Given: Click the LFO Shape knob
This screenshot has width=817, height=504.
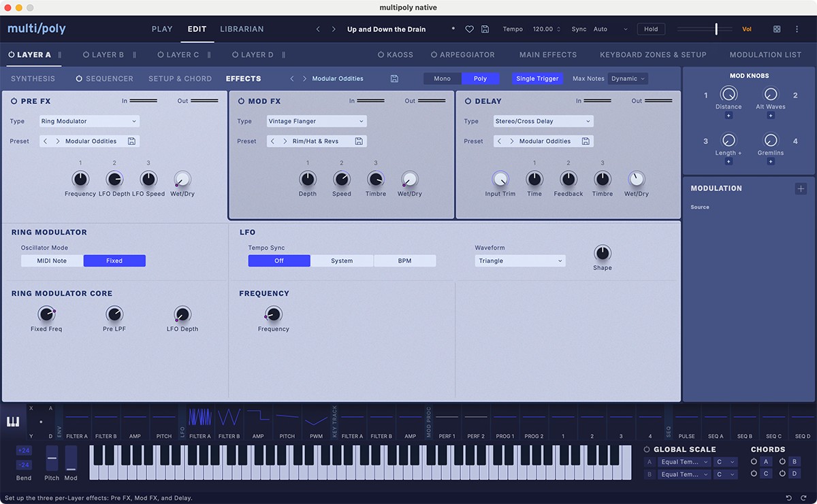Looking at the screenshot, I should pyautogui.click(x=603, y=254).
